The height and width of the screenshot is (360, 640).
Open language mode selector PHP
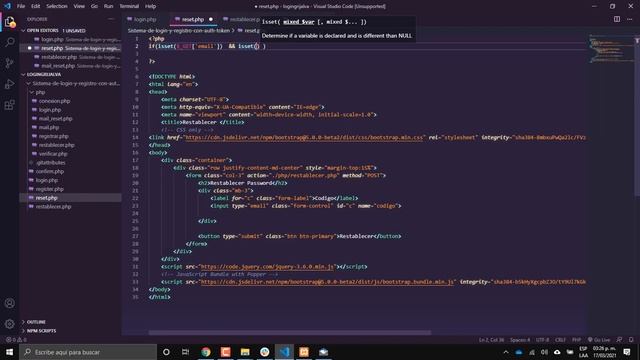point(576,340)
